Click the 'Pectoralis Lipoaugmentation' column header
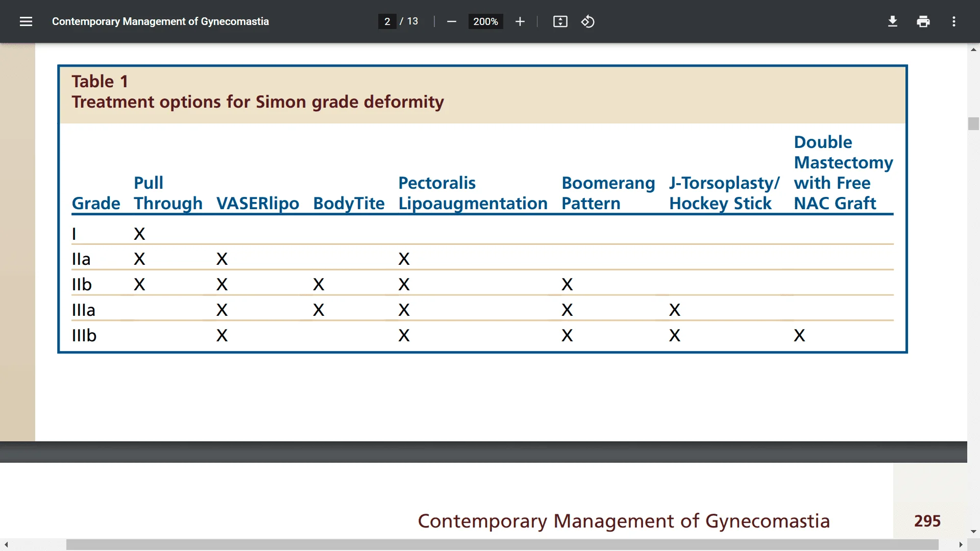 473,193
